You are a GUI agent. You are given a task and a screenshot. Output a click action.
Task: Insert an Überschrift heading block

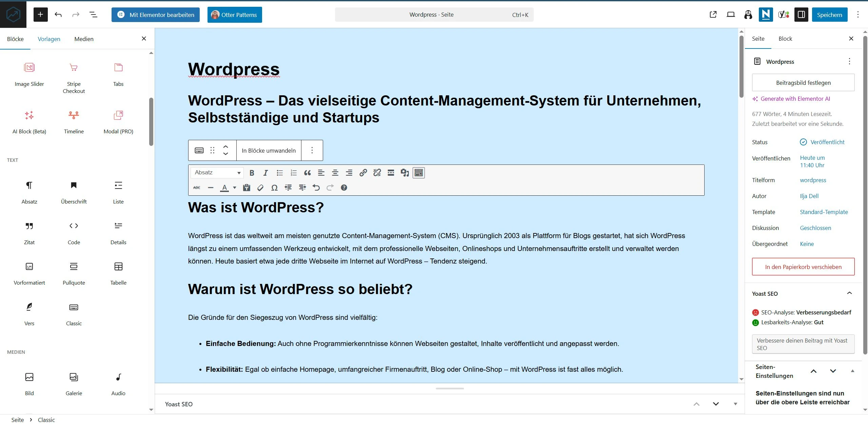point(74,192)
